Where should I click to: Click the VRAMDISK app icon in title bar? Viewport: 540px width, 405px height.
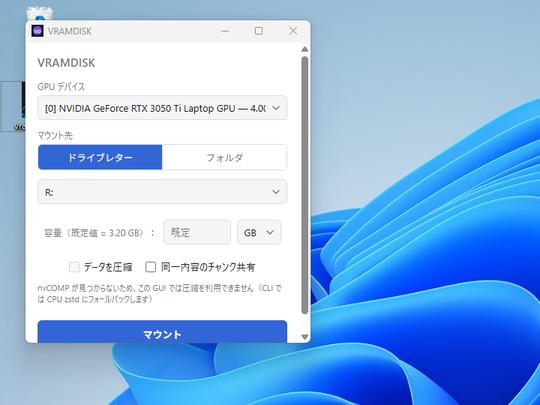[37, 31]
